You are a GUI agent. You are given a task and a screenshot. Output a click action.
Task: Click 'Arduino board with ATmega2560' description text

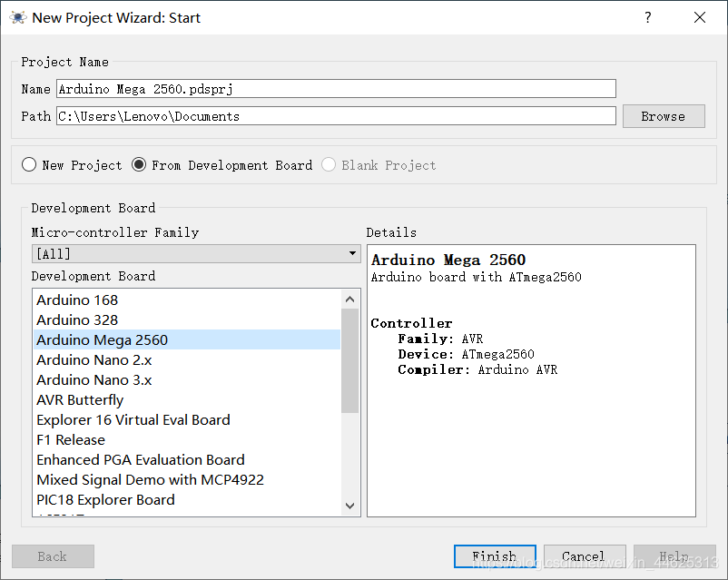[476, 277]
